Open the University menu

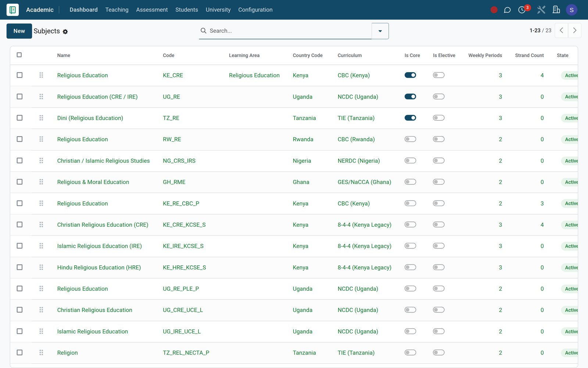[218, 10]
